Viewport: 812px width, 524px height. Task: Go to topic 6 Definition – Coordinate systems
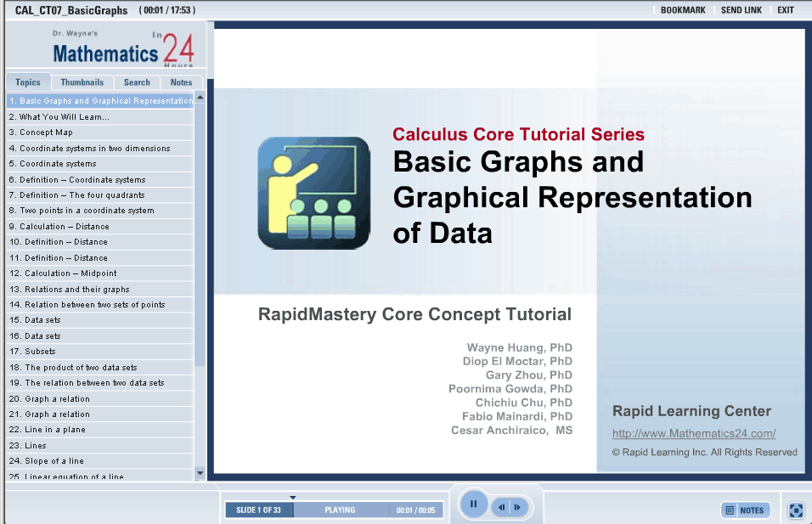(100, 180)
